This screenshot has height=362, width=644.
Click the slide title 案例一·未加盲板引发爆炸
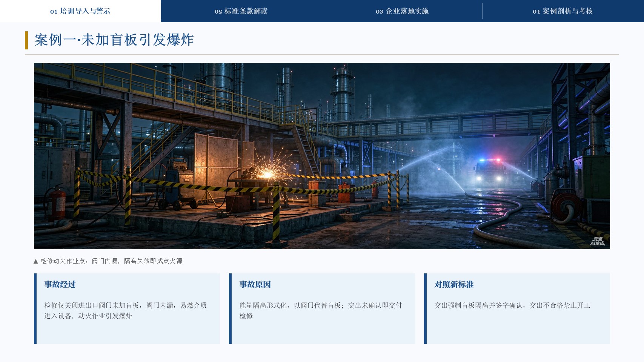pyautogui.click(x=114, y=40)
